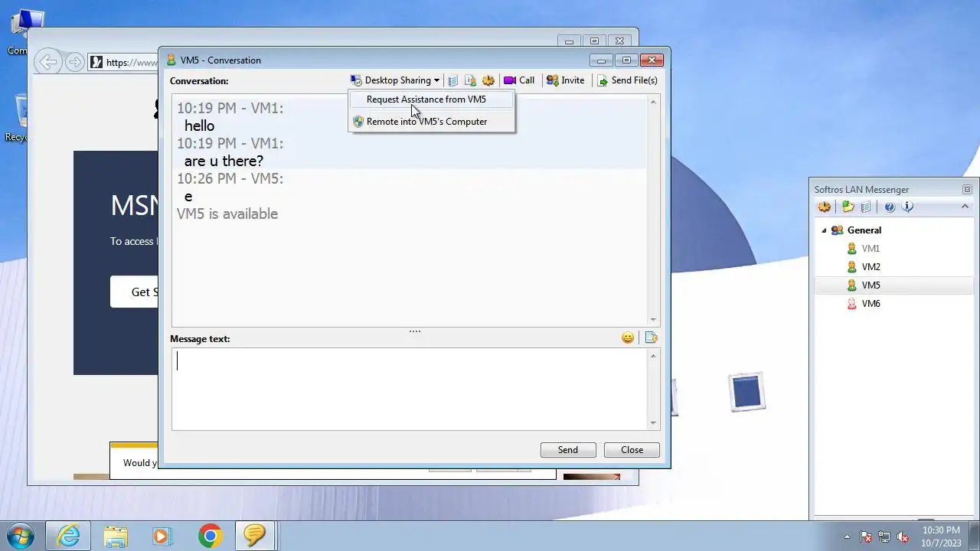Invite another user to the conversation
The height and width of the screenshot is (551, 980).
[565, 80]
